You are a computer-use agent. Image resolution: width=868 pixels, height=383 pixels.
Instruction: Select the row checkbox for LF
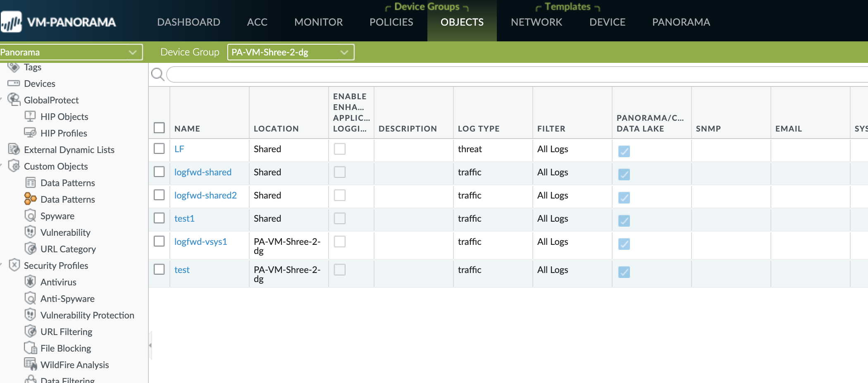(x=159, y=148)
